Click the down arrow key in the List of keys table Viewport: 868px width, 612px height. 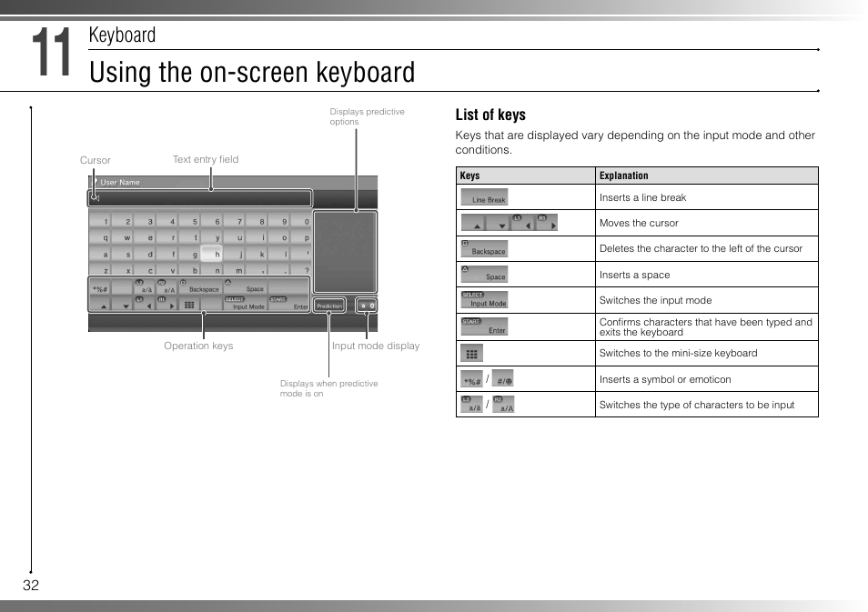pyautogui.click(x=499, y=223)
